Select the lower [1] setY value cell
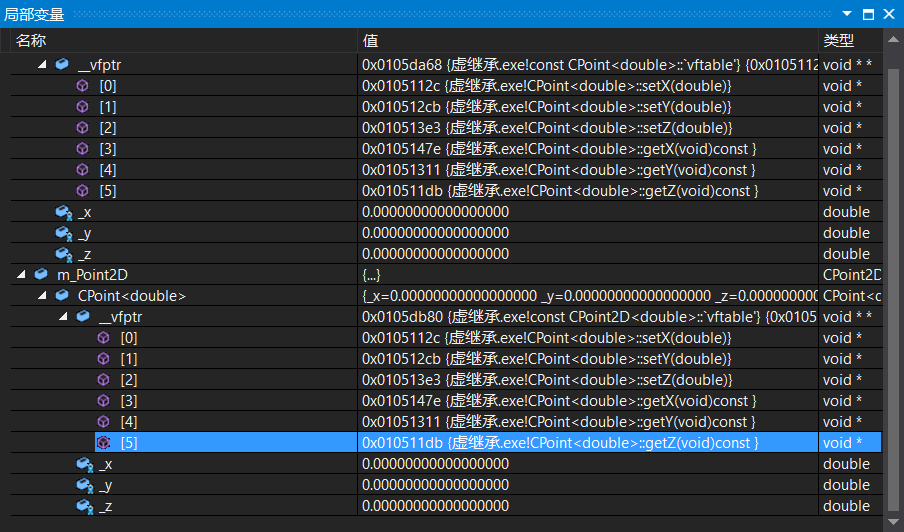This screenshot has width=904, height=532. pyautogui.click(x=587, y=359)
